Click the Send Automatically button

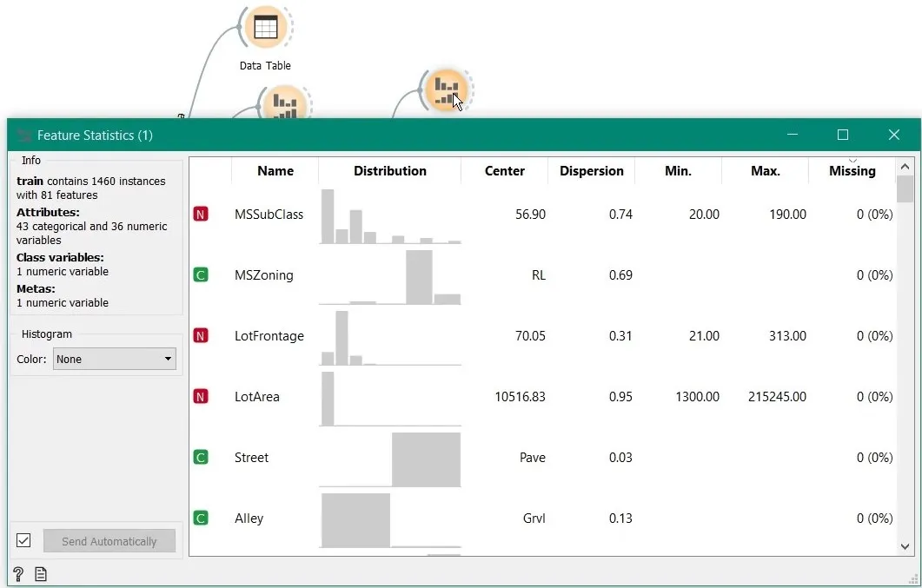[109, 541]
